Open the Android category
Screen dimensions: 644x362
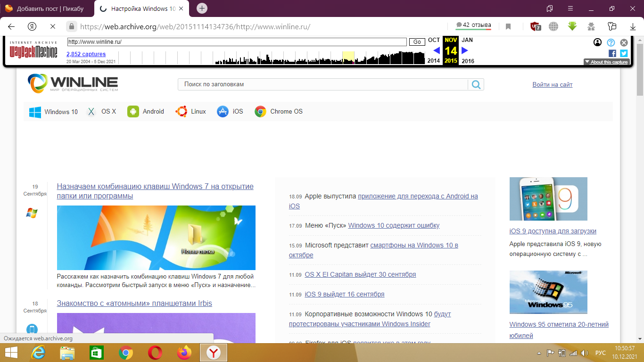146,112
